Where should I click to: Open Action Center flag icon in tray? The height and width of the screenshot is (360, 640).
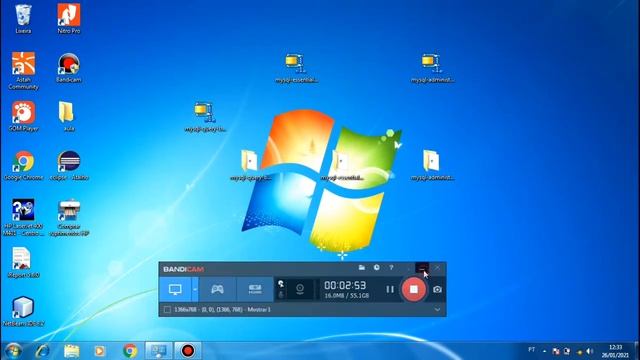coord(556,351)
